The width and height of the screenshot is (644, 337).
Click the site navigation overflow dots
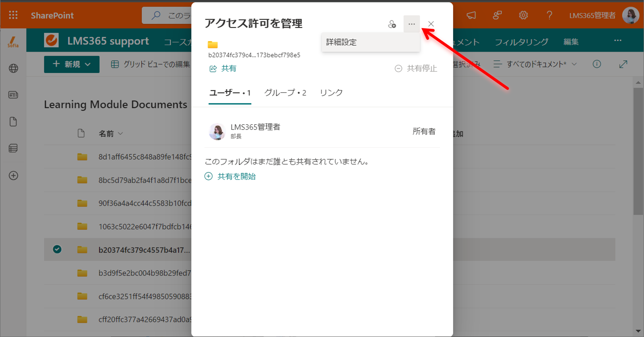point(618,40)
